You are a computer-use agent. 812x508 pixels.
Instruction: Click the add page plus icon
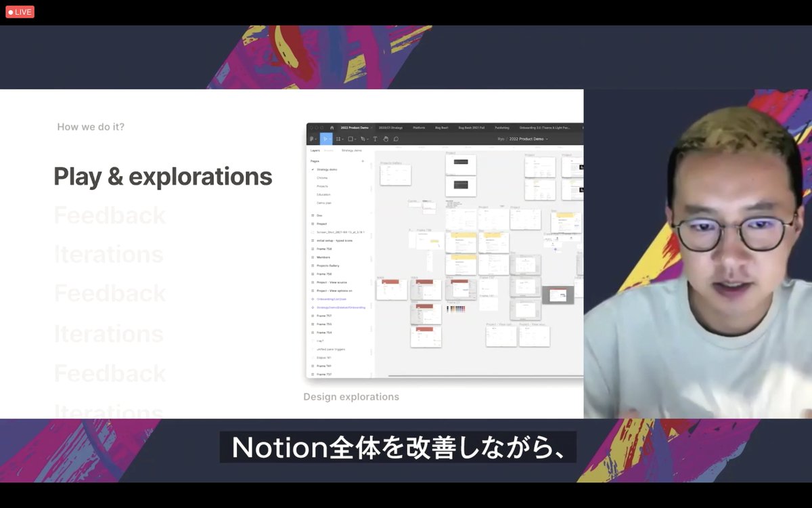[363, 161]
